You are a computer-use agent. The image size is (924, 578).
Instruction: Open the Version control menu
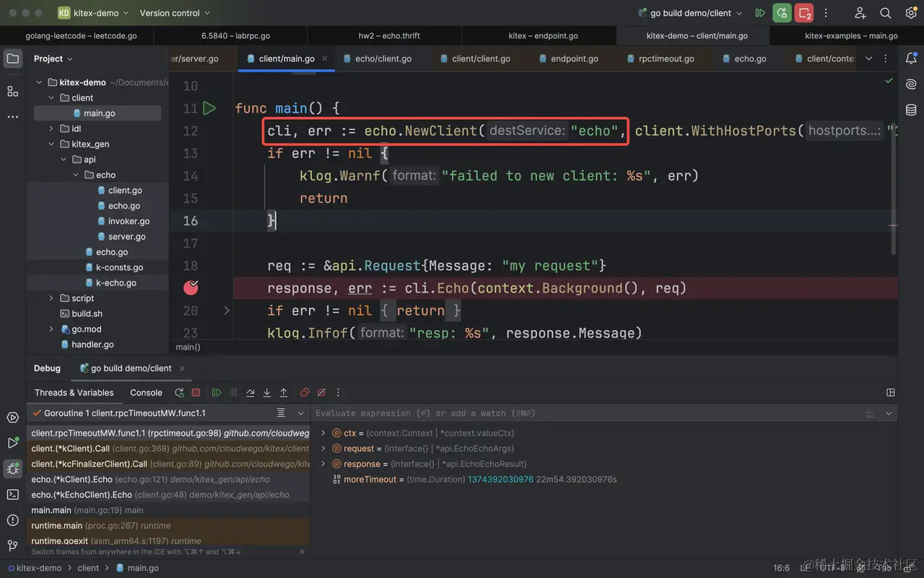pos(175,13)
